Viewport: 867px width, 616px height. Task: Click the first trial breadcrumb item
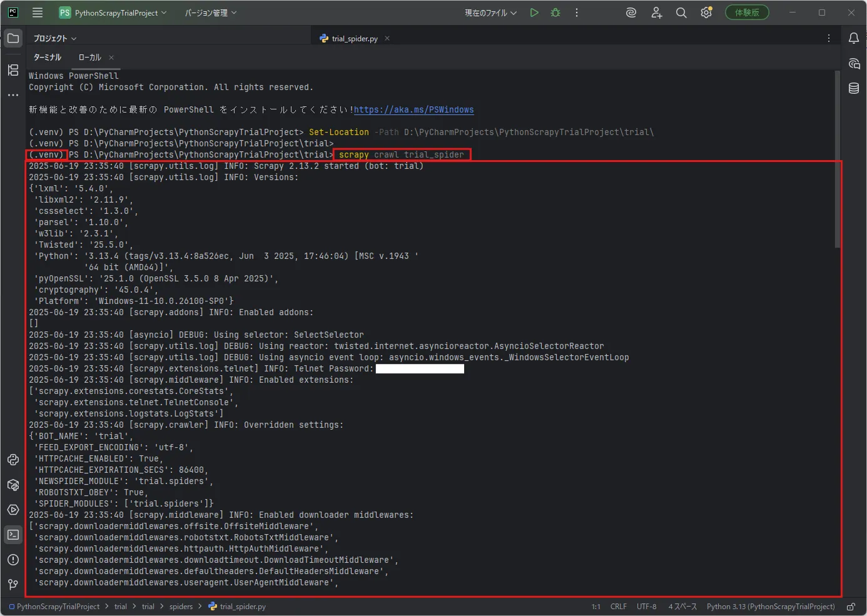pyautogui.click(x=121, y=606)
